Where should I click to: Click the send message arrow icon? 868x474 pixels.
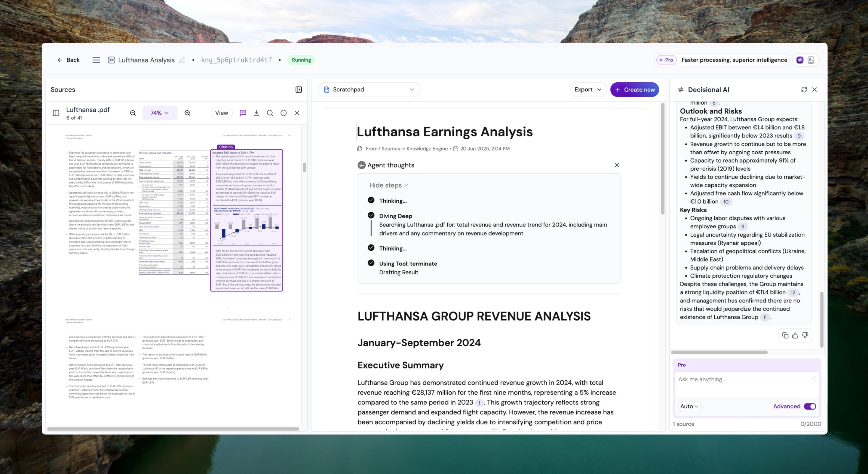click(814, 379)
